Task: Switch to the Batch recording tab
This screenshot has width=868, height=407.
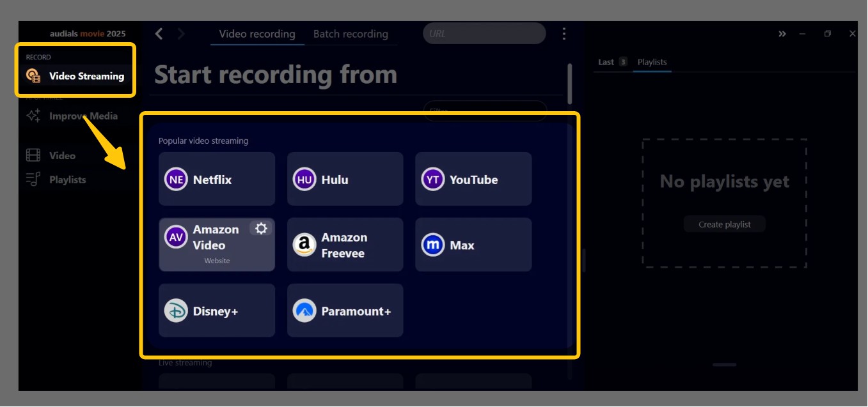Action: 351,34
